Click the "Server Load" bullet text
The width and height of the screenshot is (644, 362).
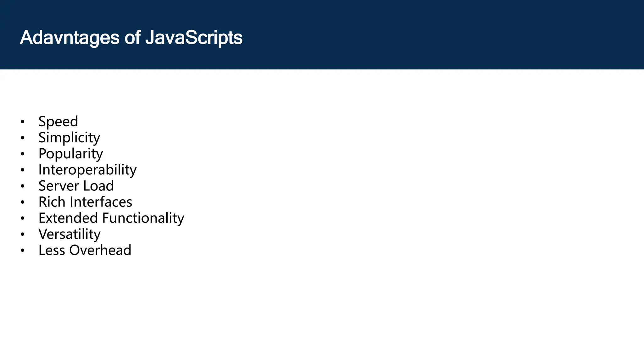tap(76, 186)
